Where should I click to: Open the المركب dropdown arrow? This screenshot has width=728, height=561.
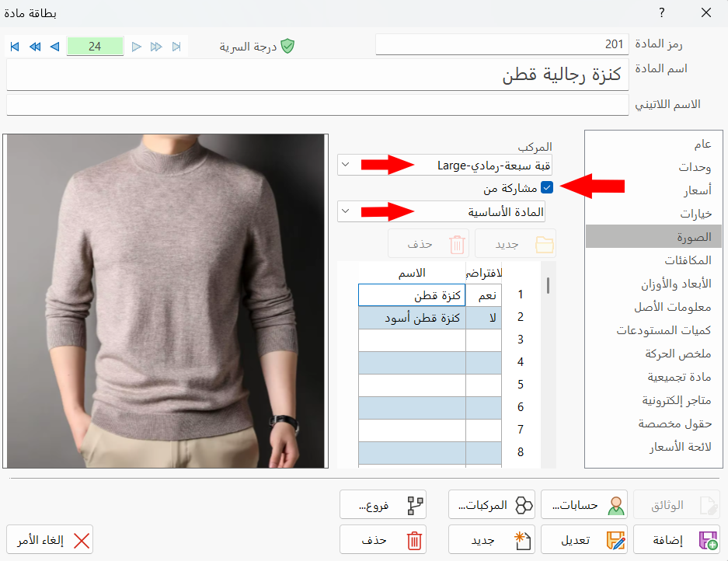tap(346, 165)
